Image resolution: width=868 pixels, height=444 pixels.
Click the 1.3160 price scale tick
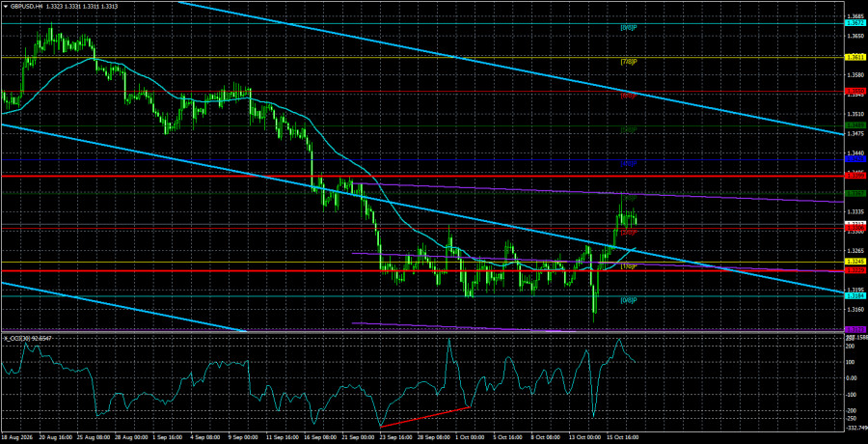pyautogui.click(x=855, y=309)
